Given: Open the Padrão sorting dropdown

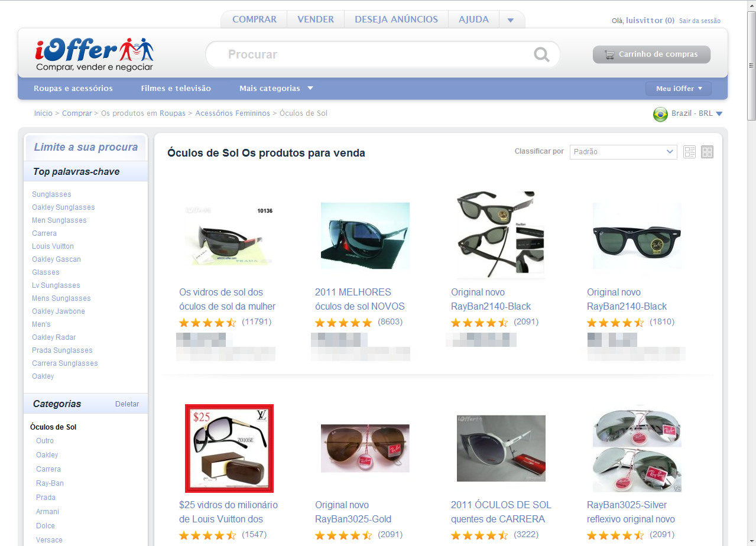Looking at the screenshot, I should (623, 152).
